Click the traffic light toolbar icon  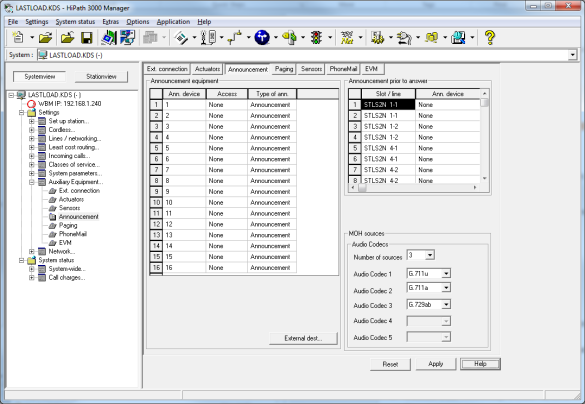click(316, 38)
